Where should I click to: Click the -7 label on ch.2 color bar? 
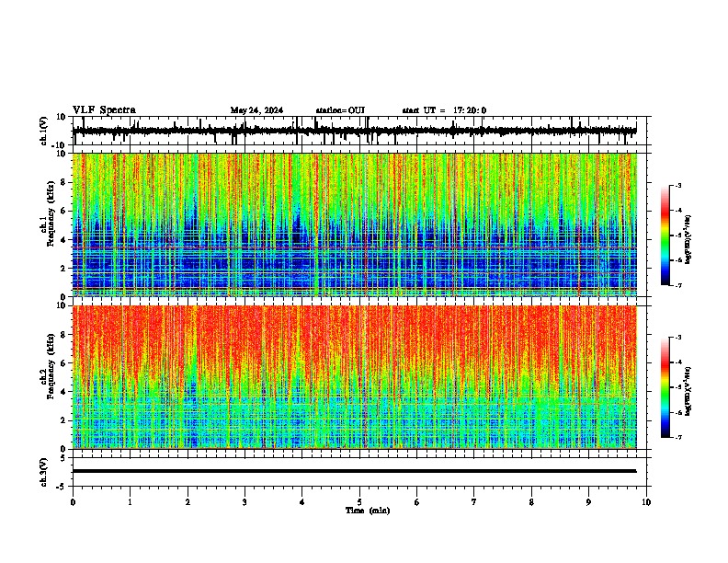(678, 438)
